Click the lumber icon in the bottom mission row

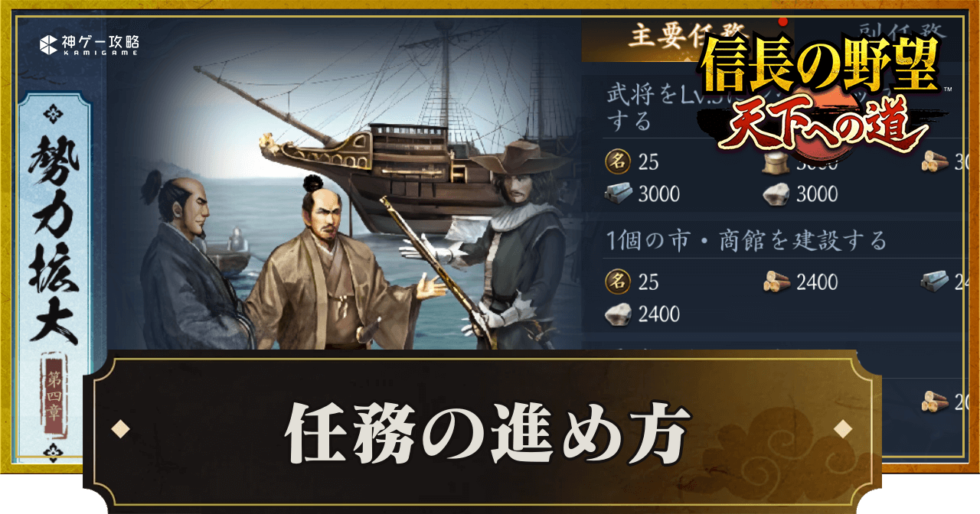[x=934, y=401]
